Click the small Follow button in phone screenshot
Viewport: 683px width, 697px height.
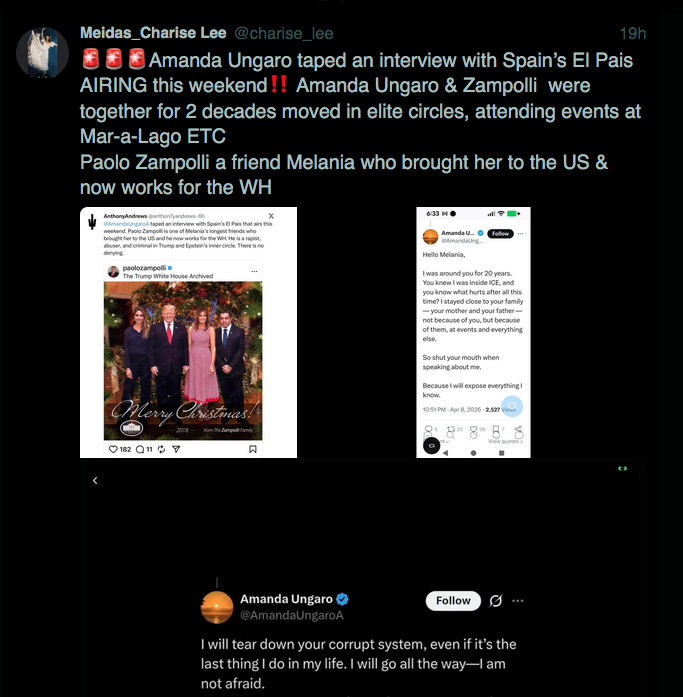(x=500, y=233)
